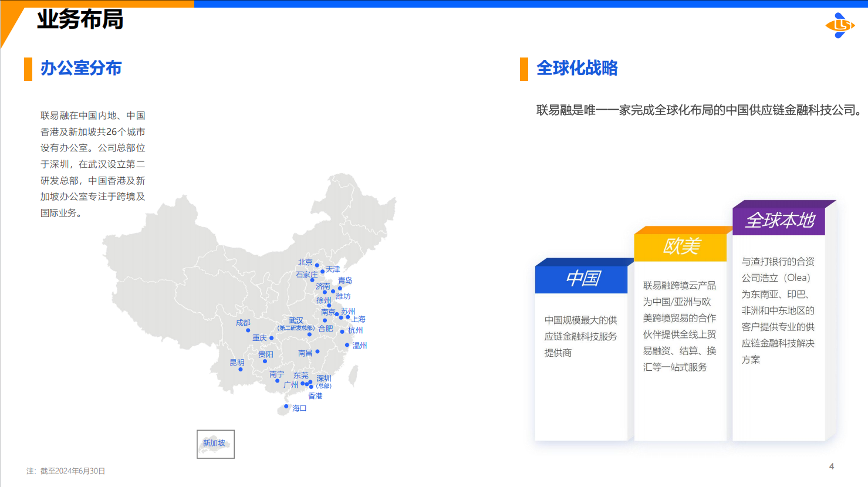Click the 重庆 city label

point(259,338)
